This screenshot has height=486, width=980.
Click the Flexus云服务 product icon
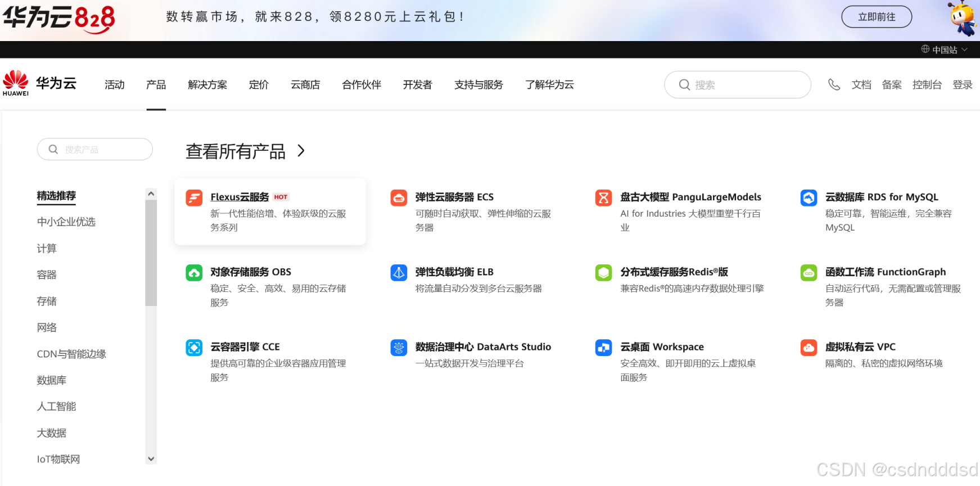point(194,198)
